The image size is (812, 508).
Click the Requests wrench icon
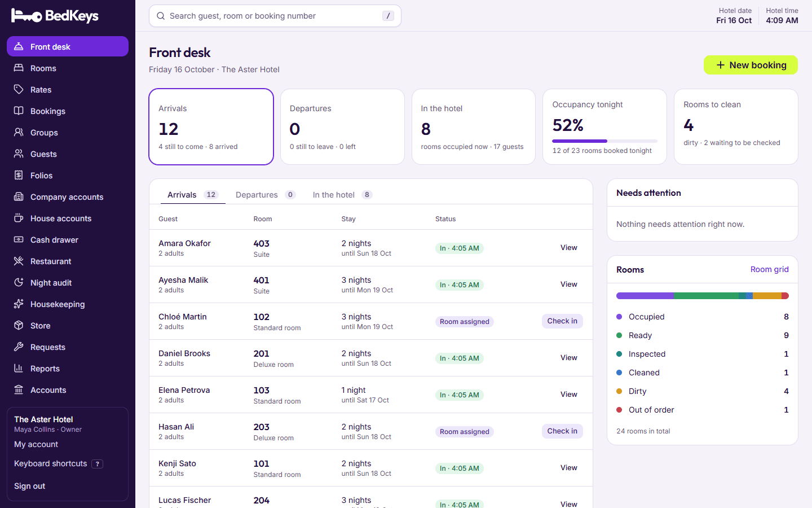coord(19,347)
